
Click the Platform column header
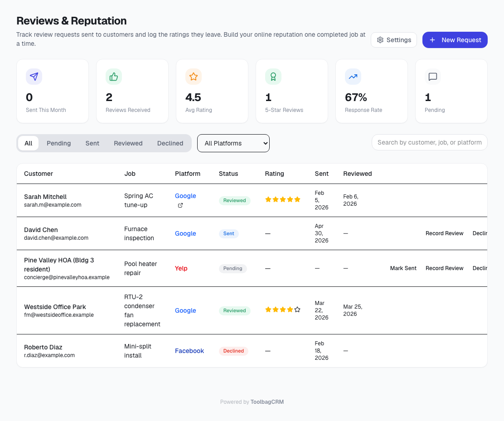click(188, 174)
